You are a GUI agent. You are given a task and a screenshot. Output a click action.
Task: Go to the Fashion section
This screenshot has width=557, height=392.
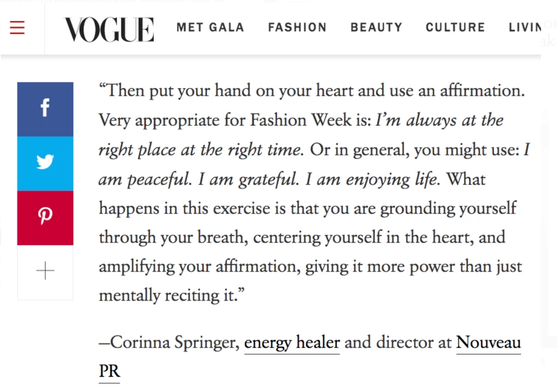coord(297,27)
